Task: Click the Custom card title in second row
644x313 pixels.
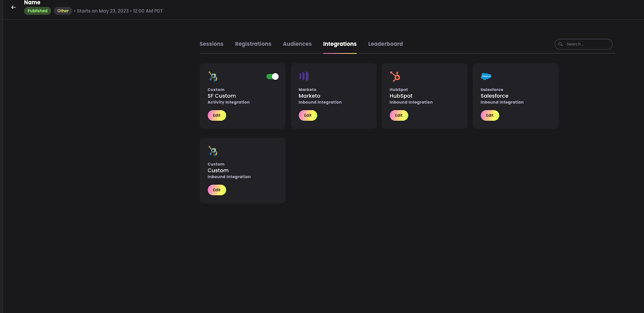Action: point(218,170)
